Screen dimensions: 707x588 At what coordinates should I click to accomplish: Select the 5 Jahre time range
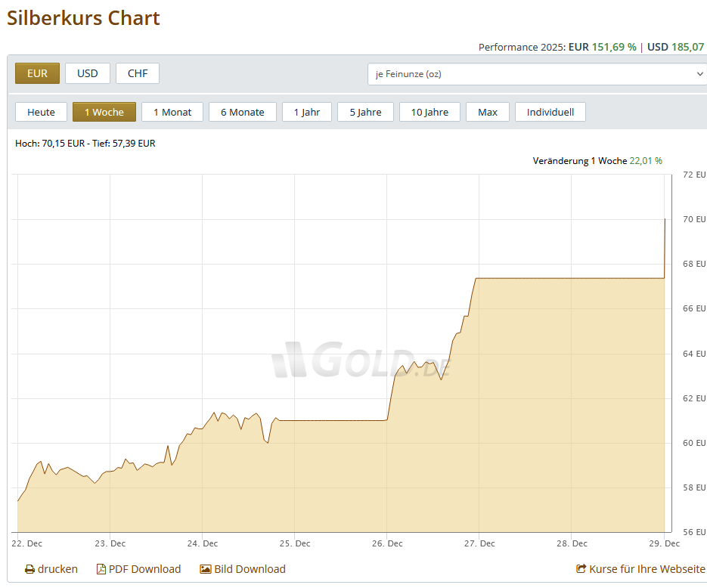click(x=366, y=112)
